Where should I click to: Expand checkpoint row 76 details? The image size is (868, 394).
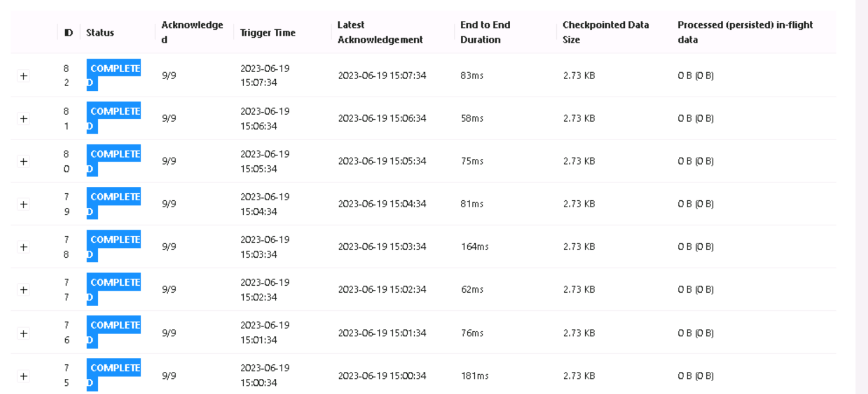pyautogui.click(x=23, y=333)
